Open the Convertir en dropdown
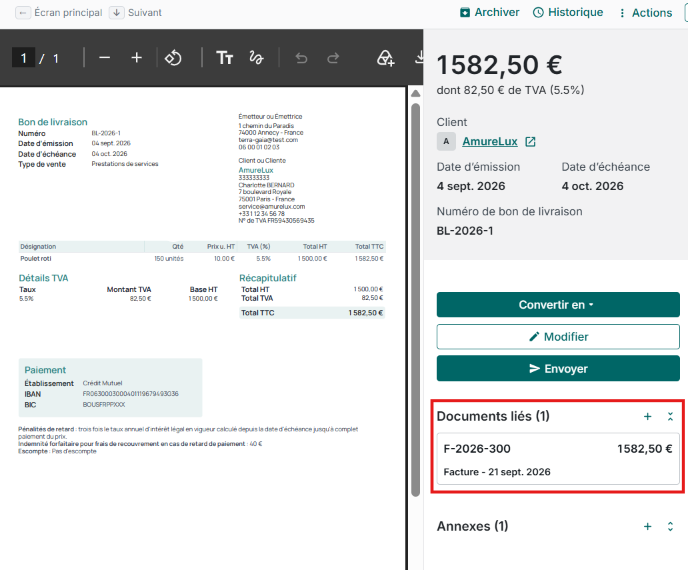 (558, 305)
